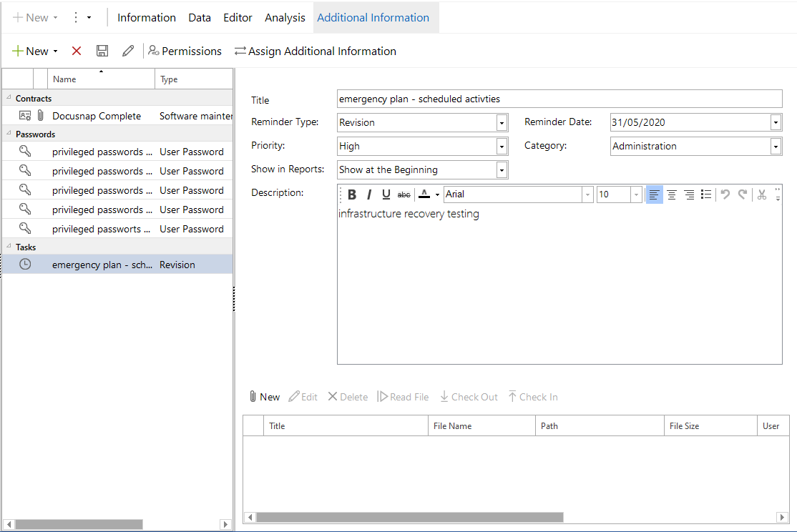Click paperclip icon on Docusnap Complete row
This screenshot has height=532, width=797.
coord(41,116)
